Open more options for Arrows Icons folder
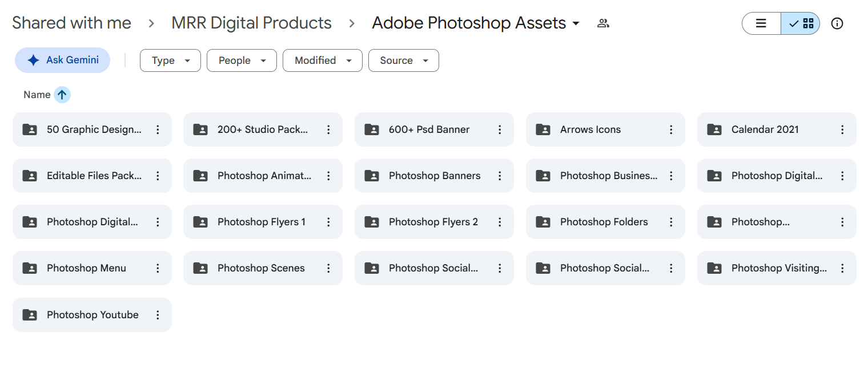 671,129
